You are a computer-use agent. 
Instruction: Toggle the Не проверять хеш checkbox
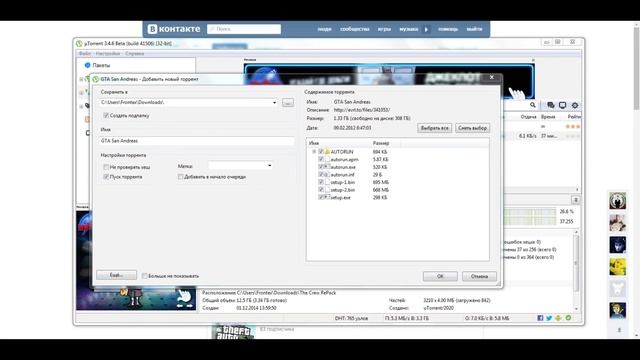106,167
